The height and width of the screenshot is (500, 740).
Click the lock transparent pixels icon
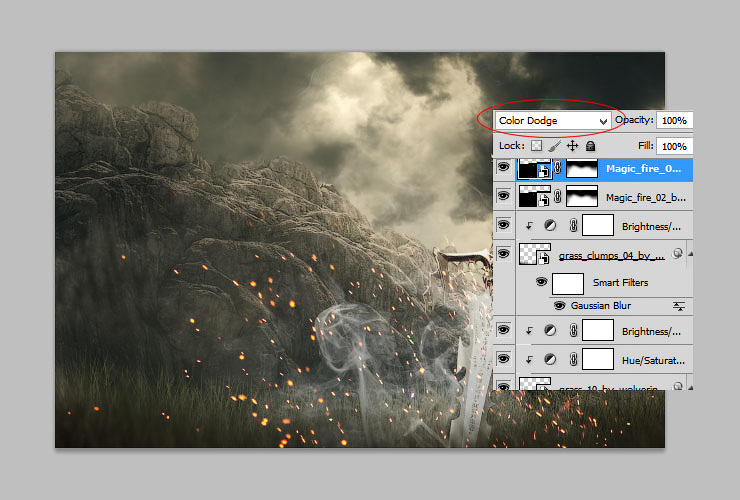pyautogui.click(x=536, y=146)
